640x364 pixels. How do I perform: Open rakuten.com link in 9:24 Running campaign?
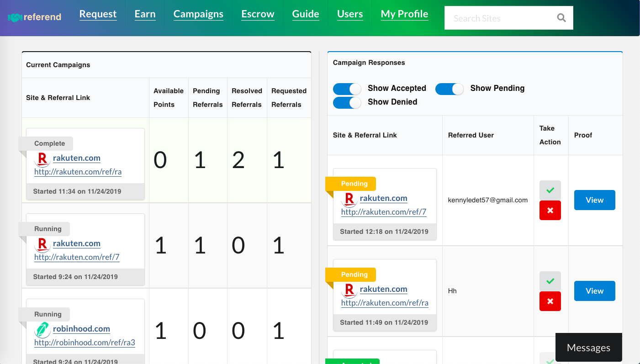click(77, 243)
